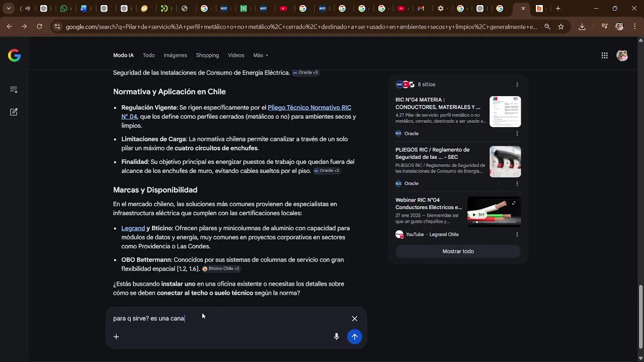
Task: Open 'PLIEGOS RIC / Reglamento de Seguridad' source title
Action: (433, 153)
